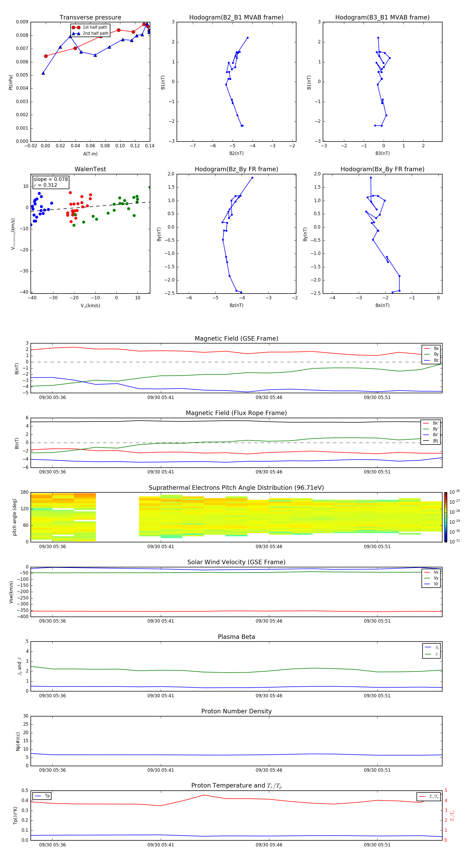The width and height of the screenshot is (473, 868).
Task: Click the 'r = 0.312' annotation
Action: click(45, 185)
